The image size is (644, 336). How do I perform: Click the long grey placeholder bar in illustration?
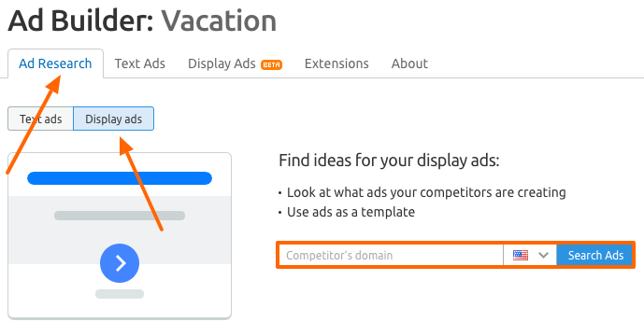pyautogui.click(x=120, y=216)
